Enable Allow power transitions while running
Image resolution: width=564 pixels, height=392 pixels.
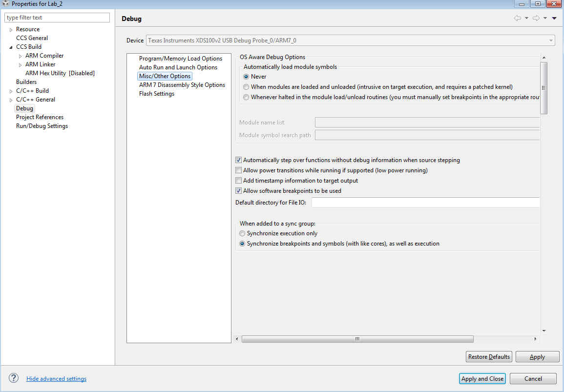click(x=238, y=170)
